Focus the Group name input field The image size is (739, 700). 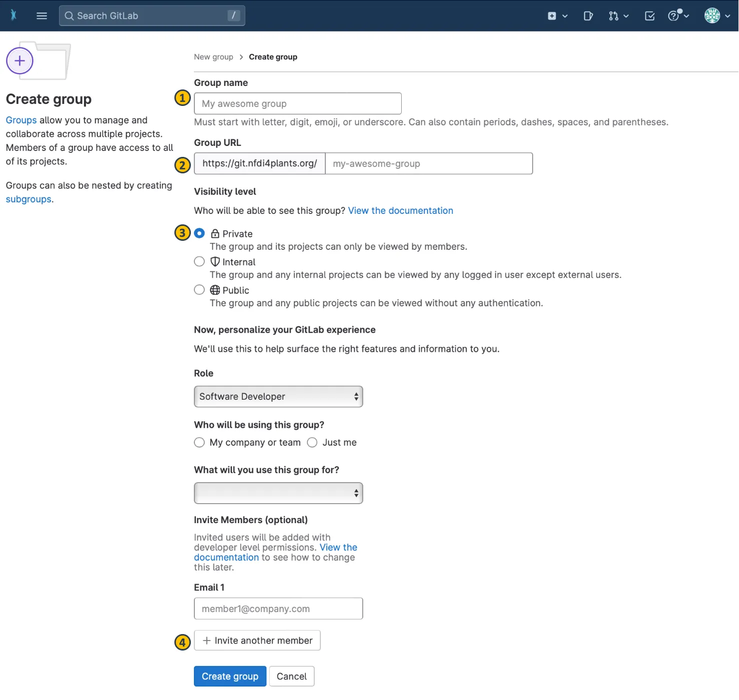pos(297,103)
